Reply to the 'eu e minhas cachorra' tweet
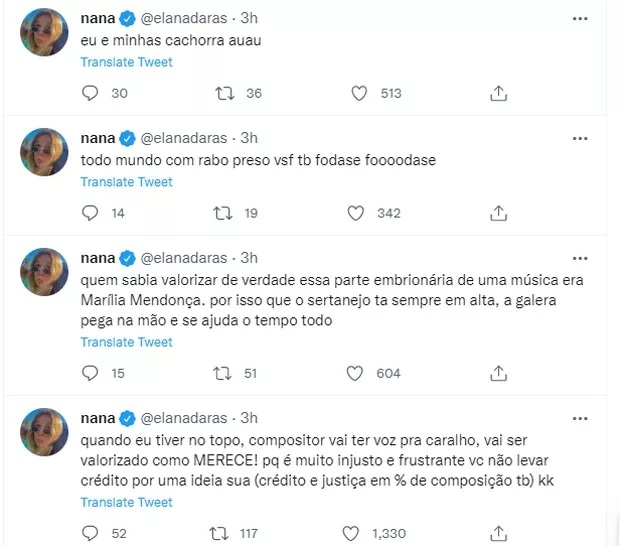Image resolution: width=620 pixels, height=546 pixels. click(x=90, y=93)
